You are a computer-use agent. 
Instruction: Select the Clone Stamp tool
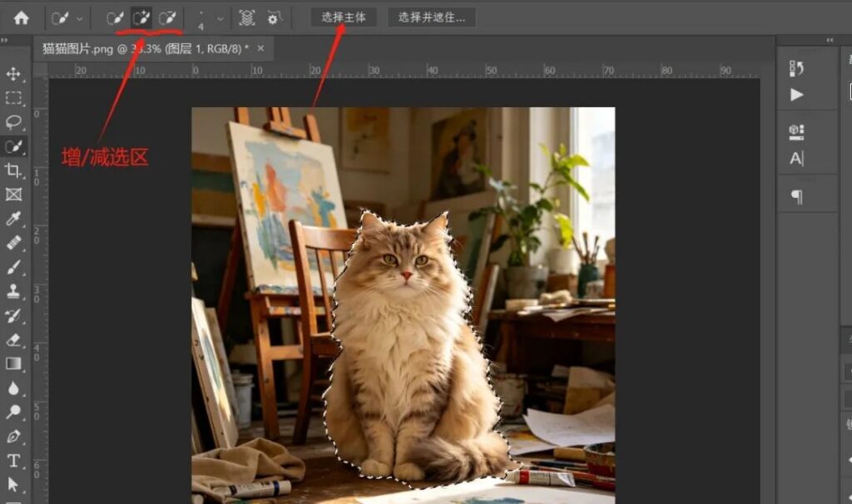(x=13, y=292)
